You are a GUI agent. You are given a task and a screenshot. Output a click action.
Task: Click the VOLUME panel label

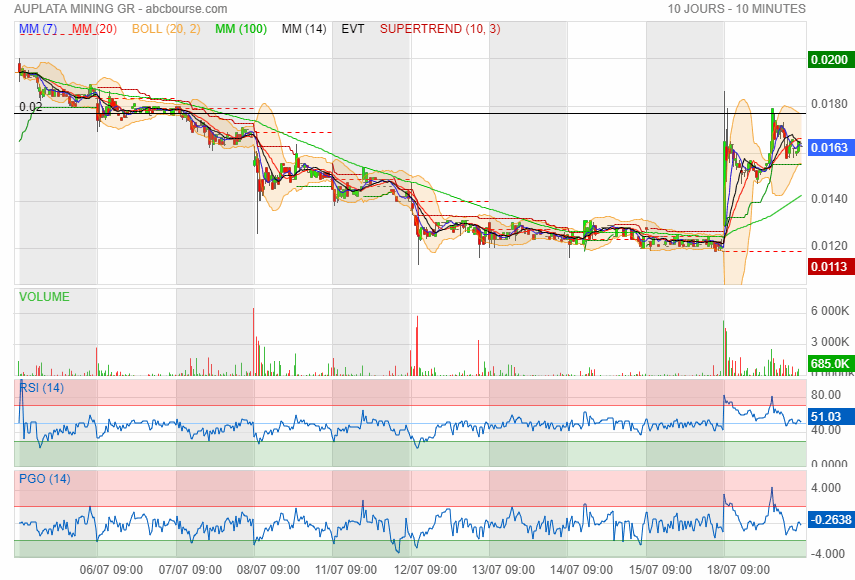pyautogui.click(x=45, y=297)
